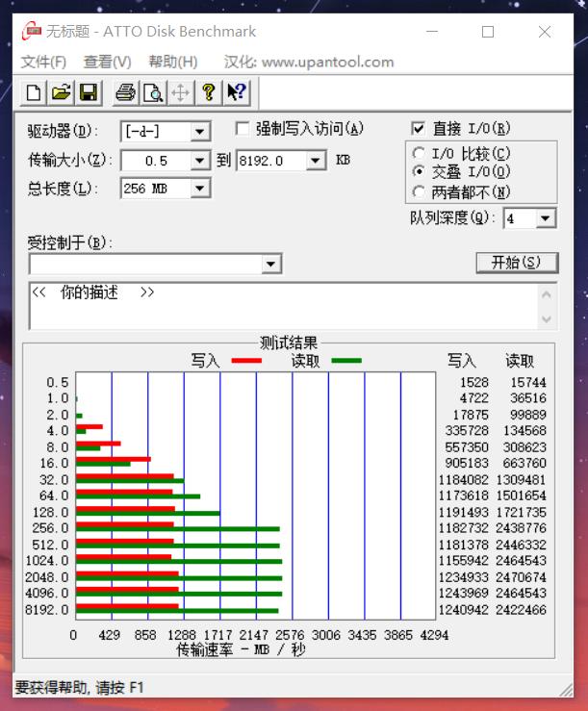Expand the 总长度 256 MB dropdown
Viewport: 588px width, 711px height.
pyautogui.click(x=199, y=189)
